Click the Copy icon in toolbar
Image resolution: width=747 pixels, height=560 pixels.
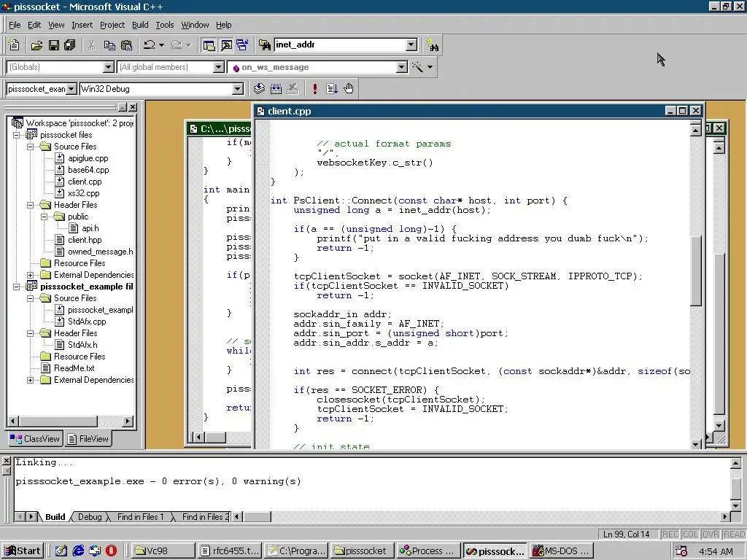(x=109, y=45)
